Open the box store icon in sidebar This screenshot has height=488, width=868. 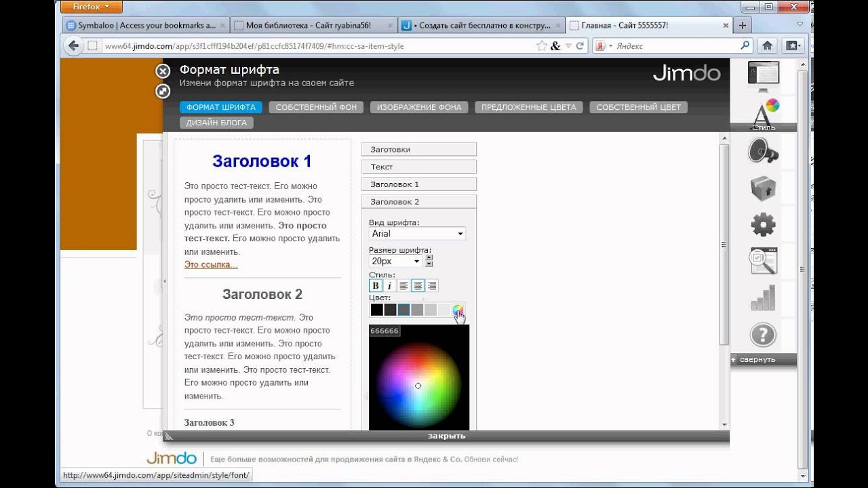[764, 188]
